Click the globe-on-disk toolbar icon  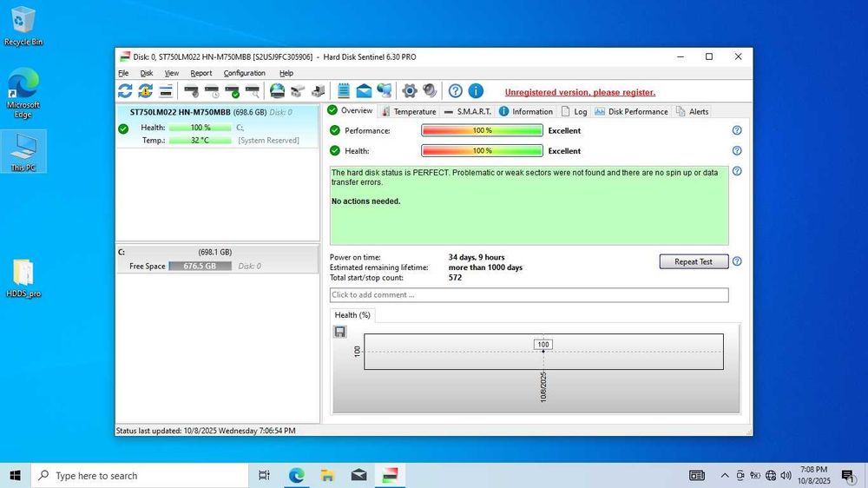click(x=278, y=91)
